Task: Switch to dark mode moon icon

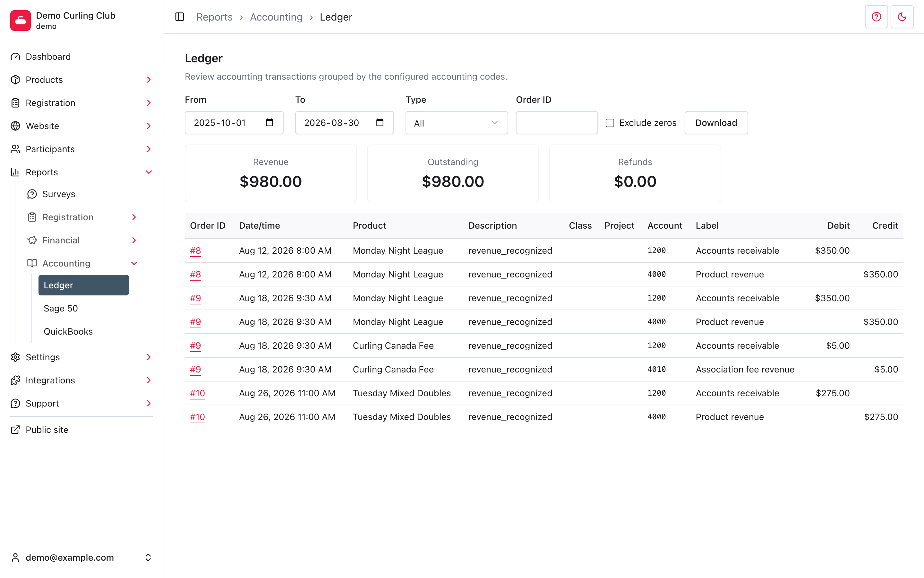Action: point(902,17)
